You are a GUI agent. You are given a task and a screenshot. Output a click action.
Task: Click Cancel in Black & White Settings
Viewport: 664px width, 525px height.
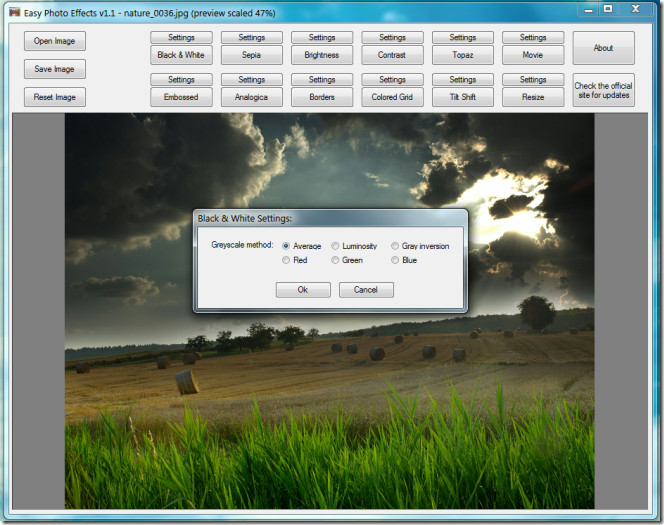pyautogui.click(x=366, y=290)
